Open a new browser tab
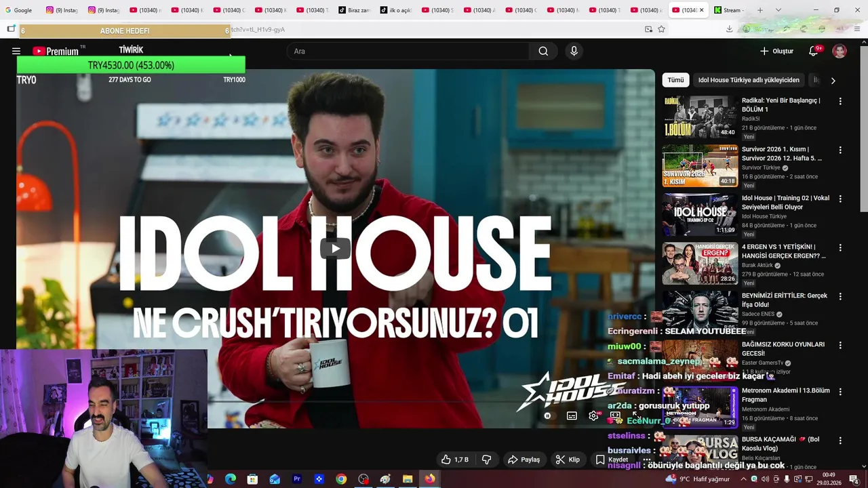Screen dimensions: 868x488 click(760, 10)
